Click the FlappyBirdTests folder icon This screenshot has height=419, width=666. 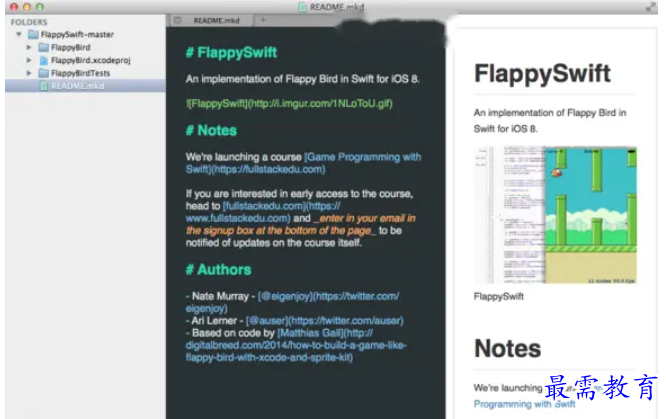[44, 73]
